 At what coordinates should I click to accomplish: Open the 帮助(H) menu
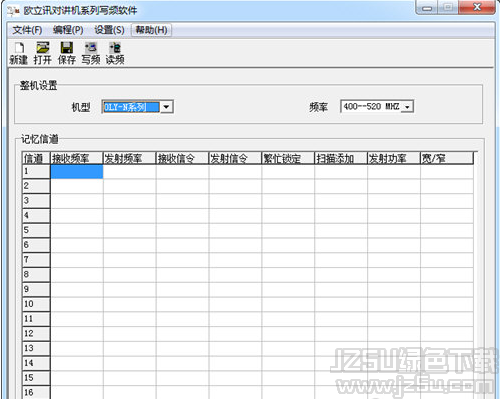[151, 30]
